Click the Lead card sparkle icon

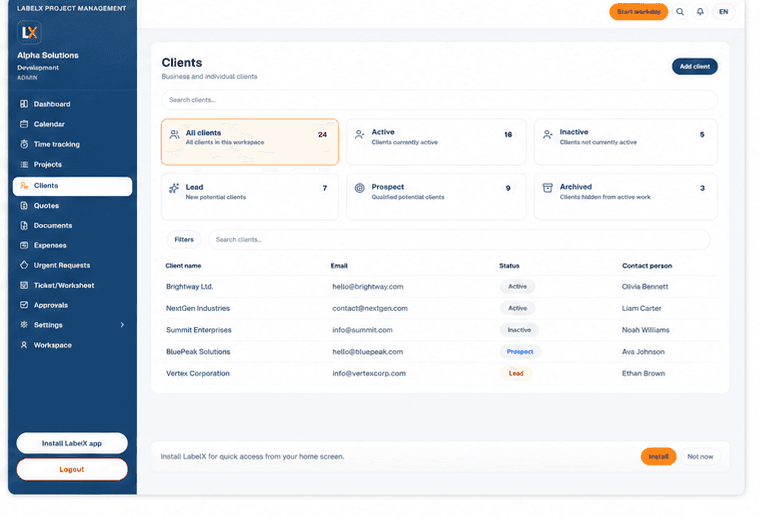(x=174, y=188)
